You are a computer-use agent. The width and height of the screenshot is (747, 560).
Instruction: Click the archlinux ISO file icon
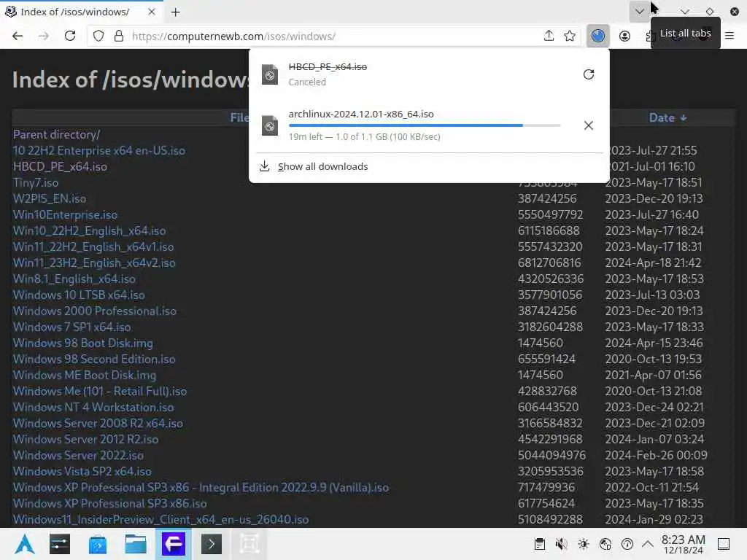coord(270,125)
